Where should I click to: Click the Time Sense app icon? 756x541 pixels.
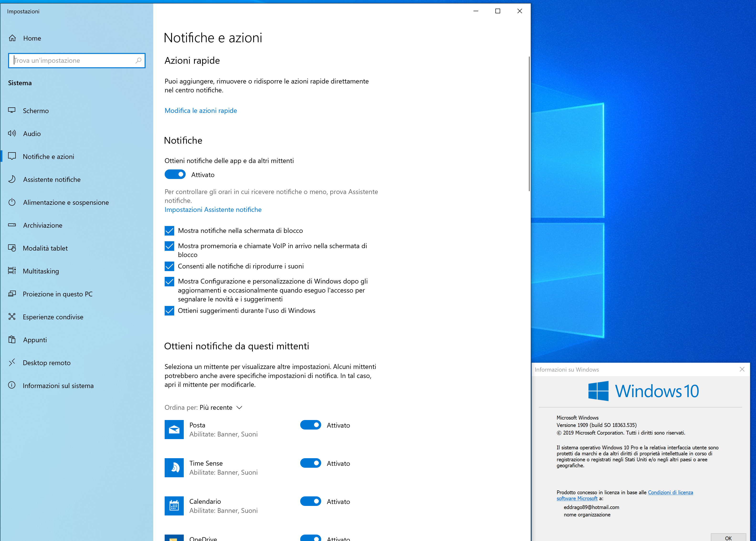pos(174,468)
